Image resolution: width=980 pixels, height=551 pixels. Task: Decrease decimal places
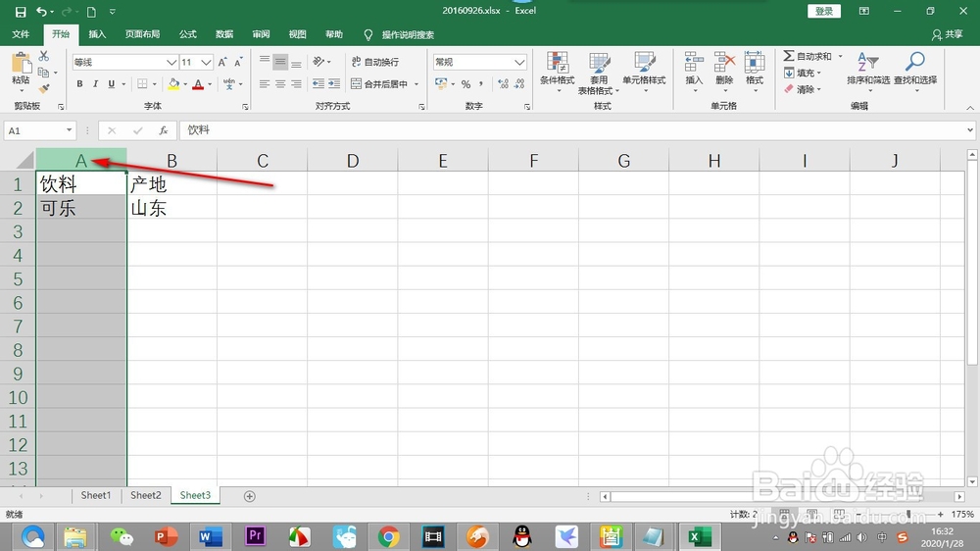tap(519, 83)
